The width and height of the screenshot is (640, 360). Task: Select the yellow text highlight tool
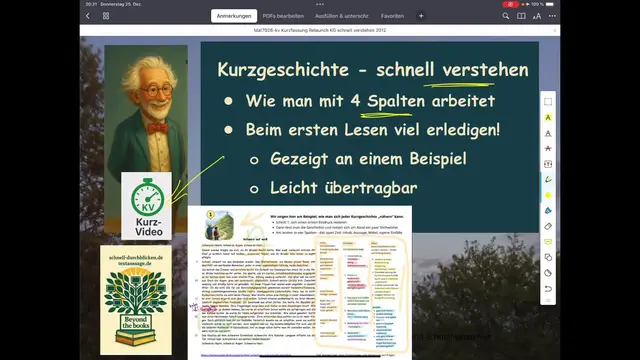(548, 118)
